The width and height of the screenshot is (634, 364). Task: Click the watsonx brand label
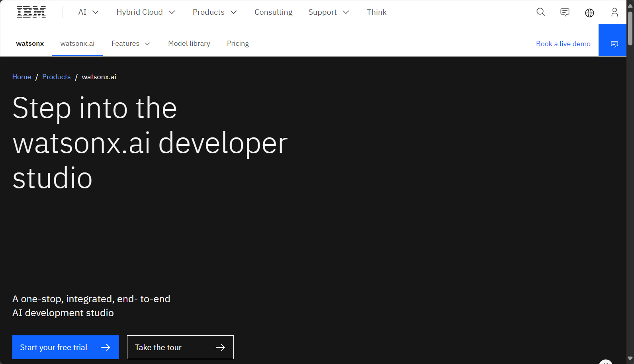tap(30, 43)
